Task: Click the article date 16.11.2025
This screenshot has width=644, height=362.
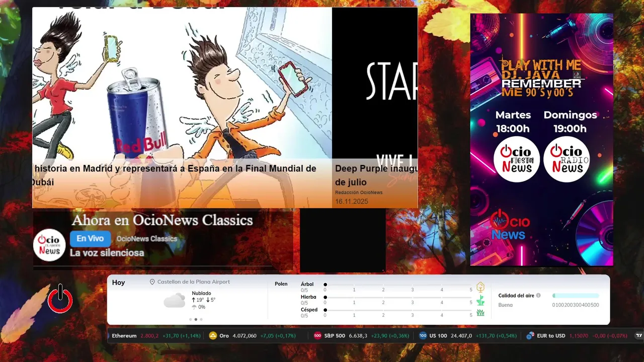Action: pyautogui.click(x=352, y=202)
